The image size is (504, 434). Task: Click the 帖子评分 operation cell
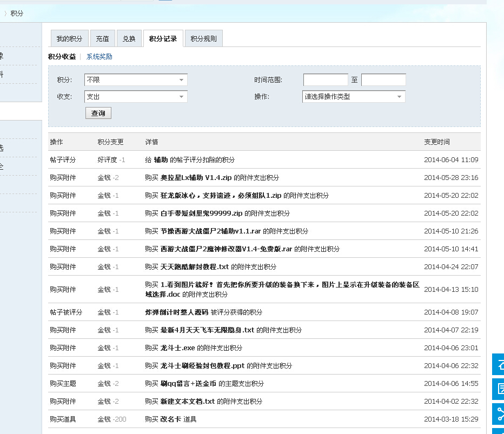pos(63,159)
